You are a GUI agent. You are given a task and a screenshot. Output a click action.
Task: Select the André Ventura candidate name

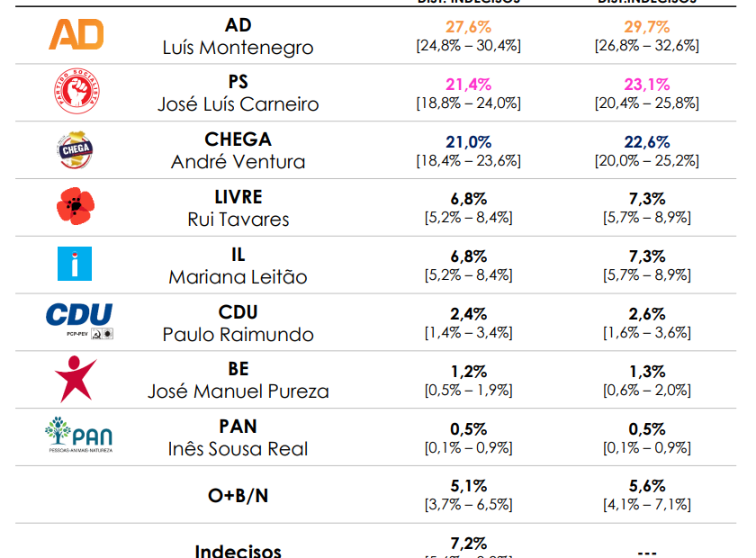(x=238, y=162)
